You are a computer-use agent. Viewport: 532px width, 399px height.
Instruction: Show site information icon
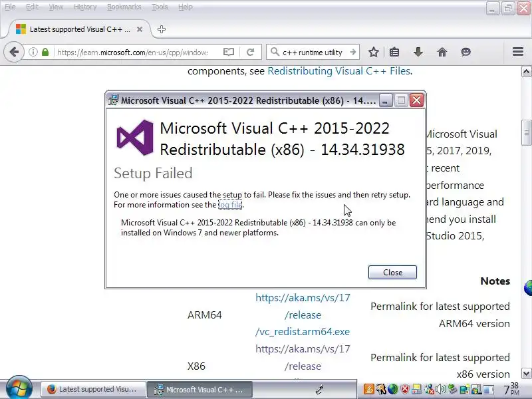point(33,53)
